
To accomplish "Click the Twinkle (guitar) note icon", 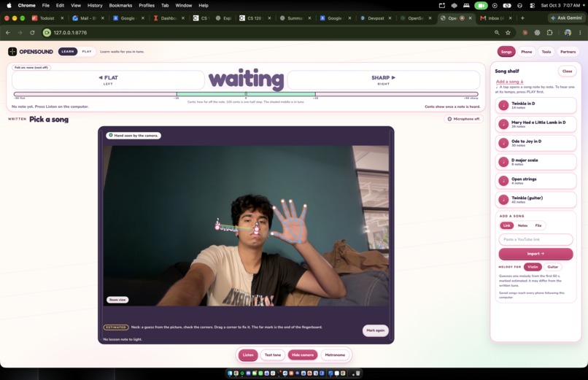I will [503, 200].
